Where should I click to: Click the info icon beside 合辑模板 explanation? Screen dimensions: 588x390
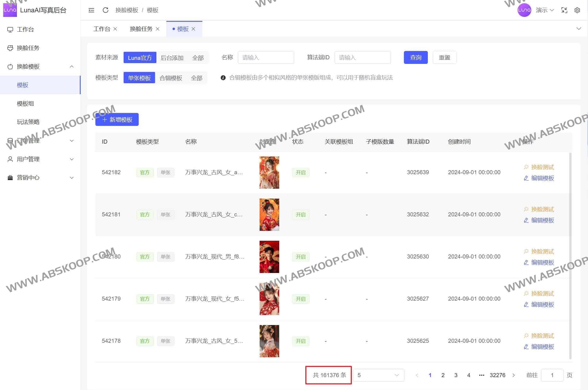[x=223, y=78]
